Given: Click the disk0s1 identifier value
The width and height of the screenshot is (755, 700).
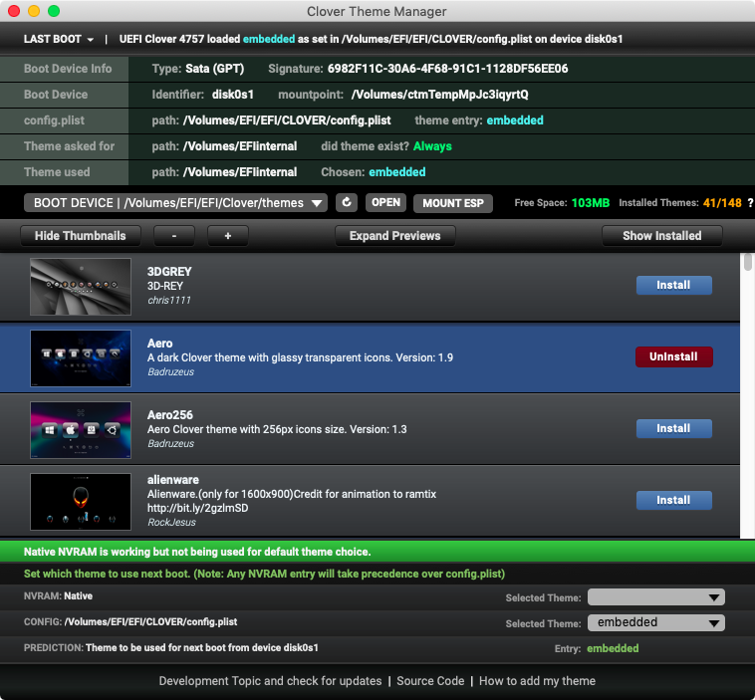Looking at the screenshot, I should pos(233,95).
